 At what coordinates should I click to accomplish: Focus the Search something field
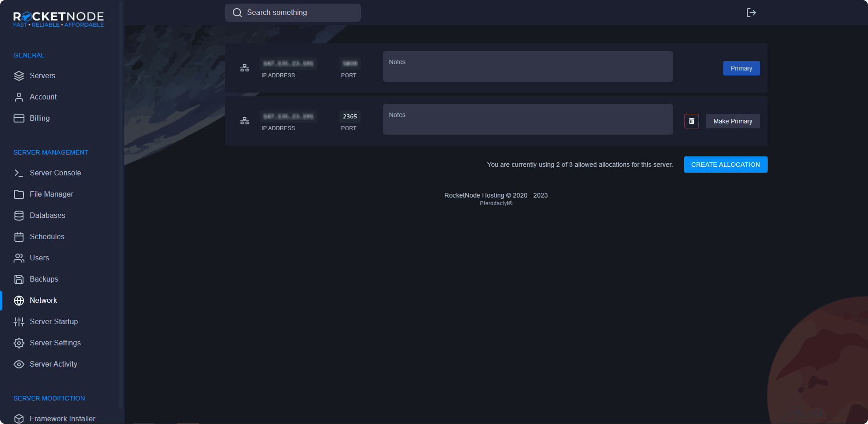[x=298, y=13]
